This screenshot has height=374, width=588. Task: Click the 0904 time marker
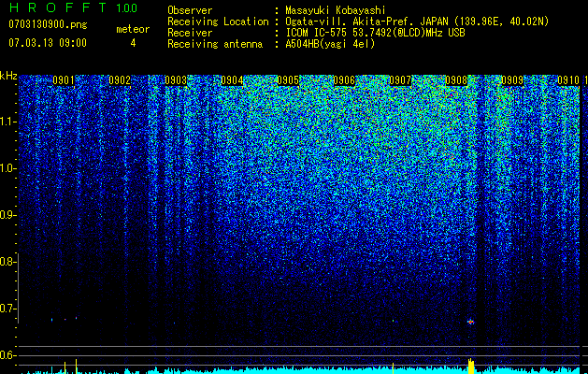[x=232, y=80]
